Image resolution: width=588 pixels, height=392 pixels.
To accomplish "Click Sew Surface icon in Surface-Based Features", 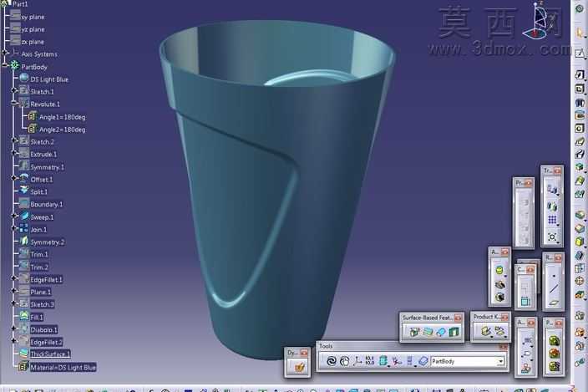I will coord(454,332).
